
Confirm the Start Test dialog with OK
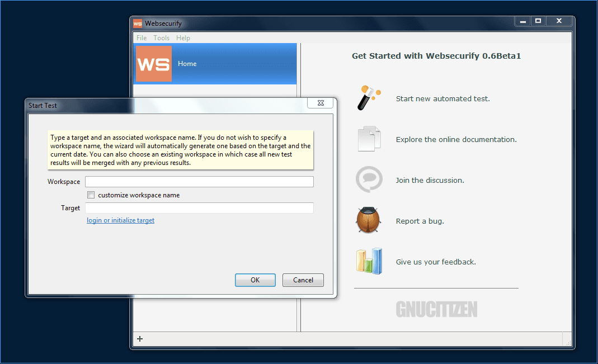tap(255, 280)
